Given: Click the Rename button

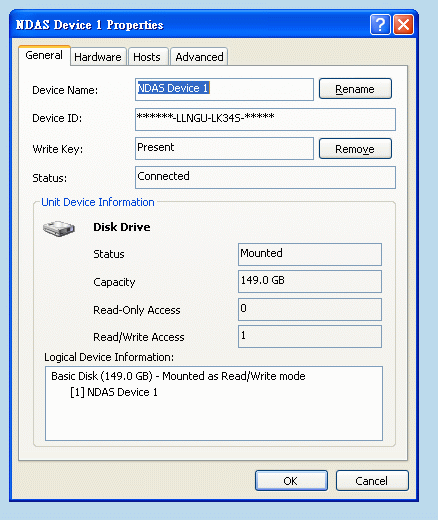Looking at the screenshot, I should click(x=355, y=89).
